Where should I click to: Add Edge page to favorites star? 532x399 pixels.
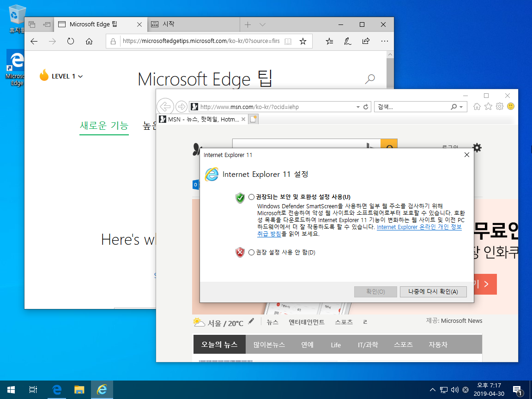[x=303, y=42]
